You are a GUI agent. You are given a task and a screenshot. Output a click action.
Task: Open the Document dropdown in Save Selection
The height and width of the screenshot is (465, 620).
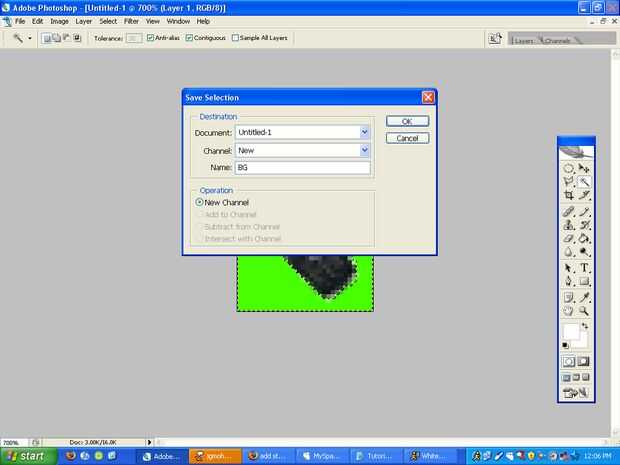(x=365, y=132)
